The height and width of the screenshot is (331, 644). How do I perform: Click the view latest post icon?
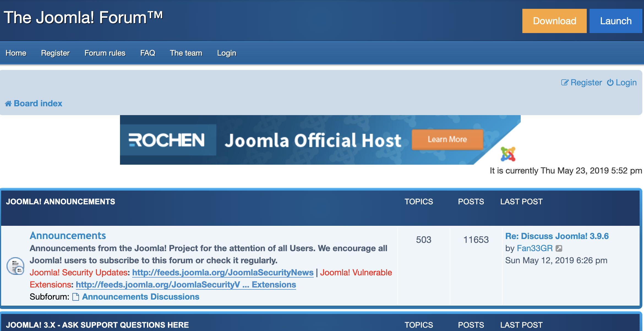point(559,248)
